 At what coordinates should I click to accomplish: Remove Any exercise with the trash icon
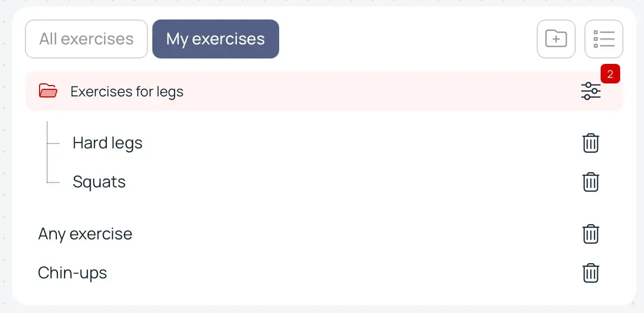[x=591, y=234]
